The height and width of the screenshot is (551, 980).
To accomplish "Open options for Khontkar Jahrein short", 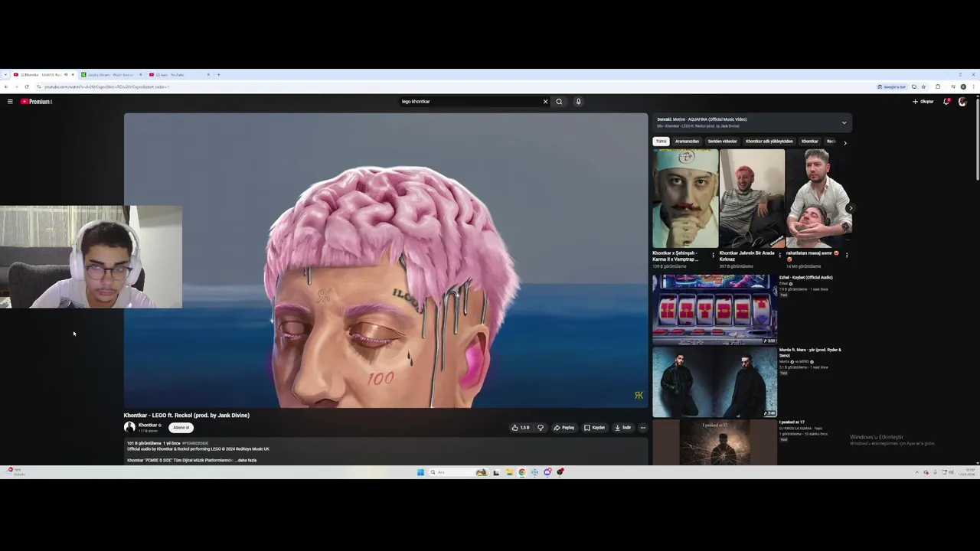I will [x=779, y=255].
